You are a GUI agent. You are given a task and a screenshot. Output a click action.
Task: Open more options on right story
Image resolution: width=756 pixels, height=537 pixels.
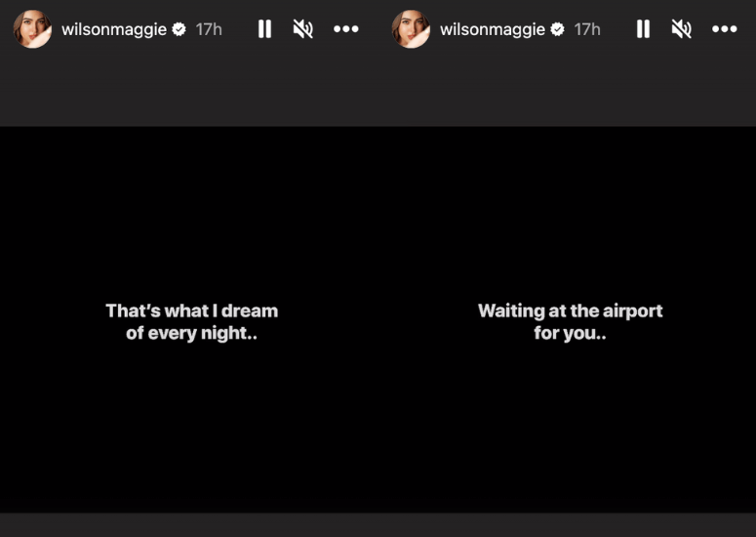point(725,29)
